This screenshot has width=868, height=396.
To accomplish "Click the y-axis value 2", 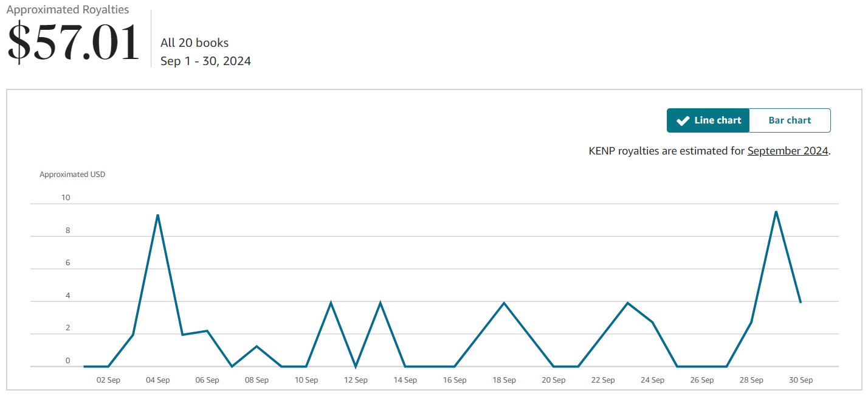I will tap(68, 328).
